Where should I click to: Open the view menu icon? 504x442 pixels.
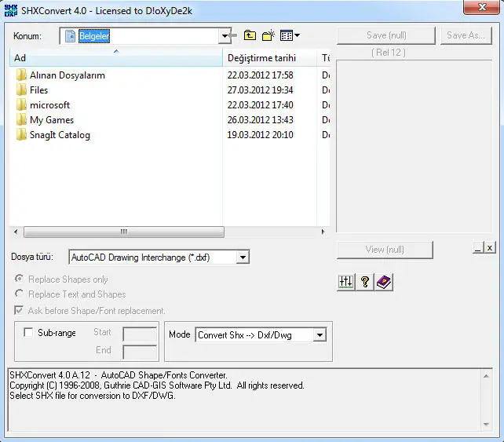coord(289,35)
